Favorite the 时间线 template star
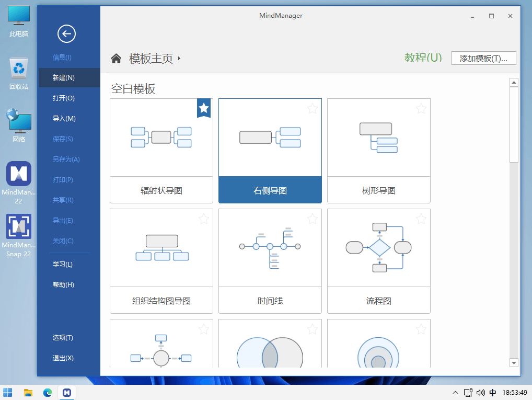The height and width of the screenshot is (400, 532). (312, 219)
